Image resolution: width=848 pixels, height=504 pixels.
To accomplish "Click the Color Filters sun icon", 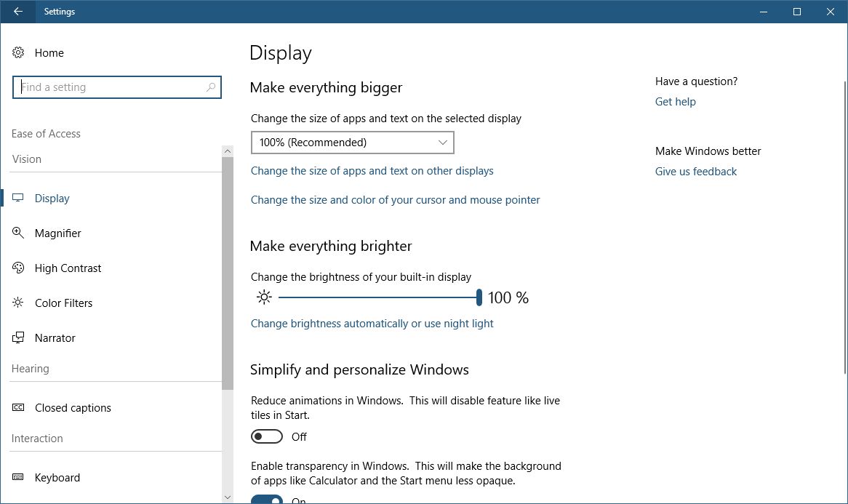I will 18,303.
